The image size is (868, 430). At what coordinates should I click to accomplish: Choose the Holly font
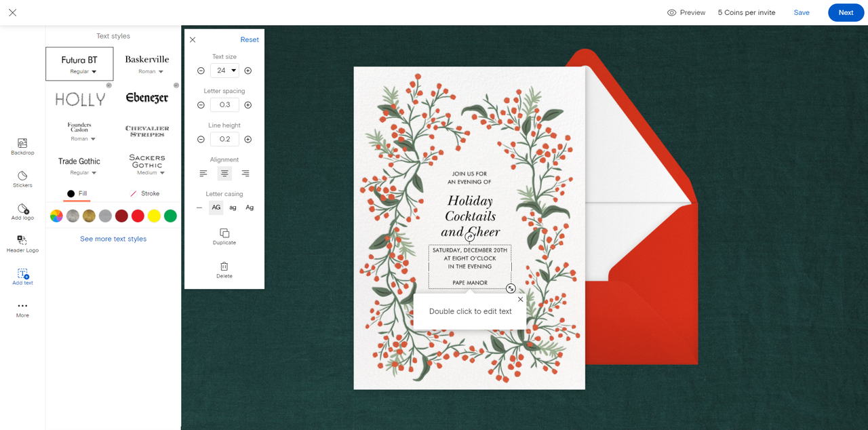click(x=80, y=99)
